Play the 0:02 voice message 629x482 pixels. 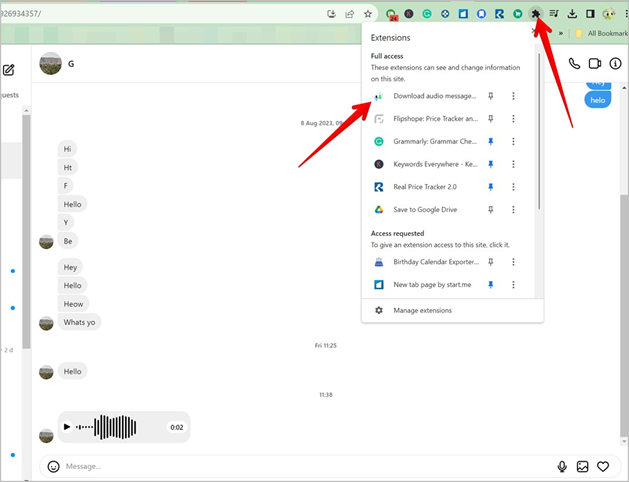coord(67,427)
